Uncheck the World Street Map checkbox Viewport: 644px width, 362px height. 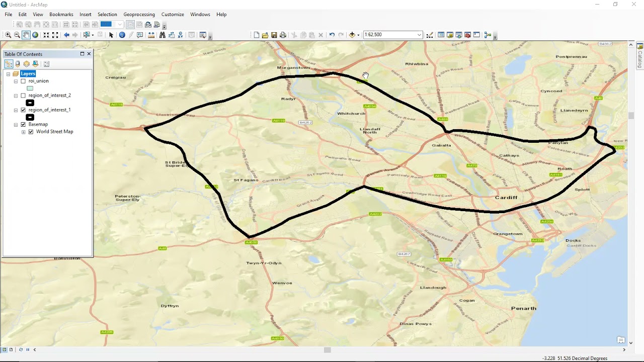pos(31,132)
